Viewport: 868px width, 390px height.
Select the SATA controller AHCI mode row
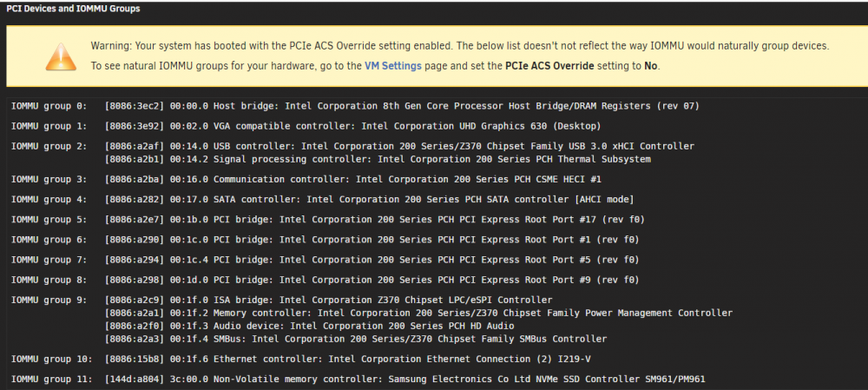370,200
